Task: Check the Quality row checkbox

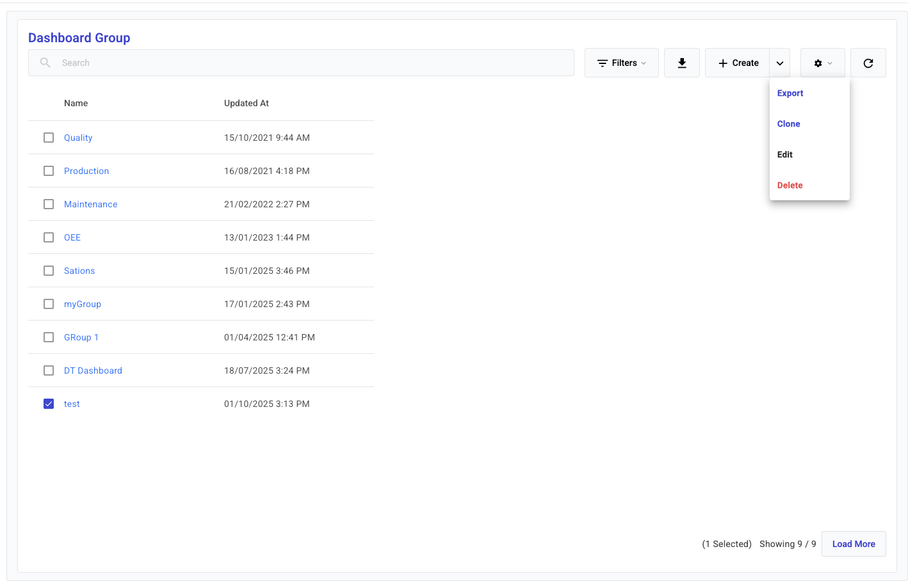Action: [49, 138]
